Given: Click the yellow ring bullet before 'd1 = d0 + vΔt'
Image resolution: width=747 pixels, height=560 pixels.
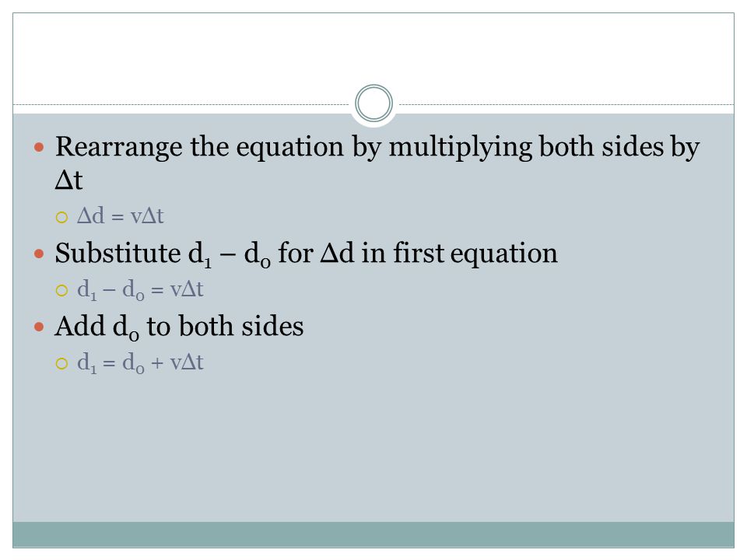Looking at the screenshot, I should (62, 364).
